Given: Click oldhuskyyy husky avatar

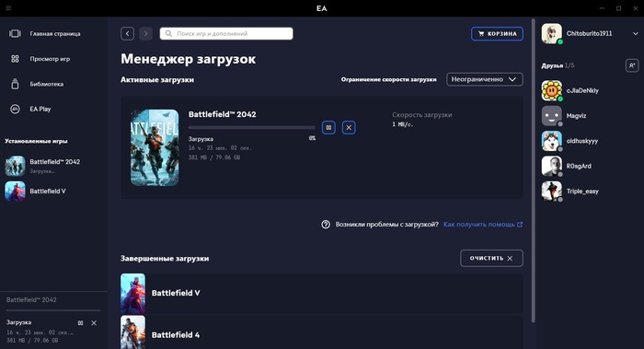Looking at the screenshot, I should coord(552,141).
